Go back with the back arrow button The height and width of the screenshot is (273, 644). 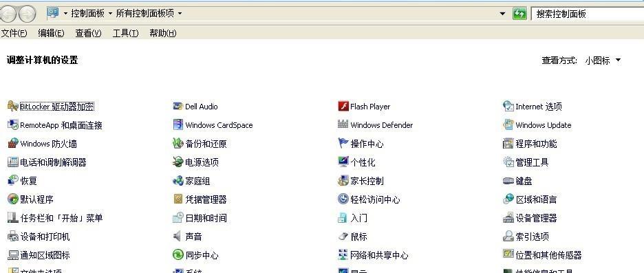[x=8, y=14]
